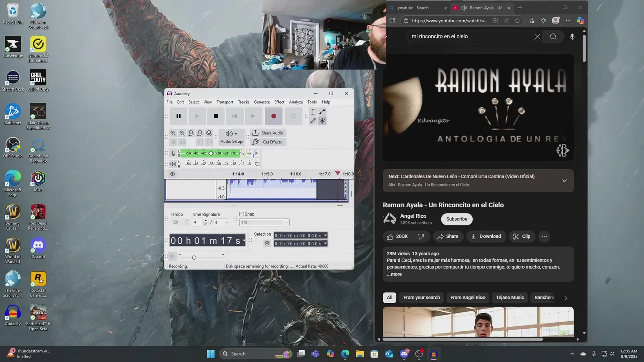This screenshot has height=362, width=644.
Task: Click Fit selection to width zoom icon
Action: (191, 133)
